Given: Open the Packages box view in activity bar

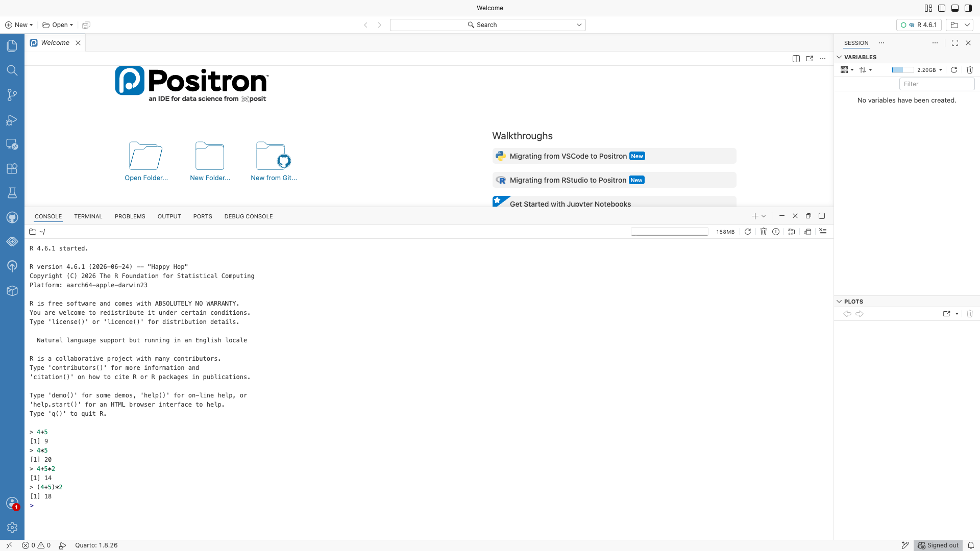Looking at the screenshot, I should [x=12, y=291].
